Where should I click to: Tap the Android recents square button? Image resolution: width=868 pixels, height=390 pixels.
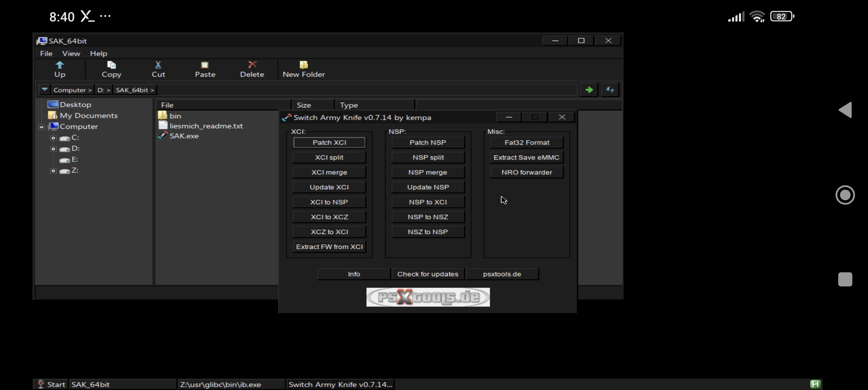point(845,279)
